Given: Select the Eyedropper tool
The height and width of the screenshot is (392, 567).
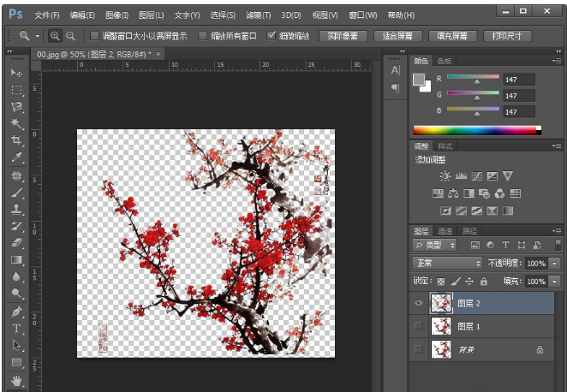Looking at the screenshot, I should 16,157.
